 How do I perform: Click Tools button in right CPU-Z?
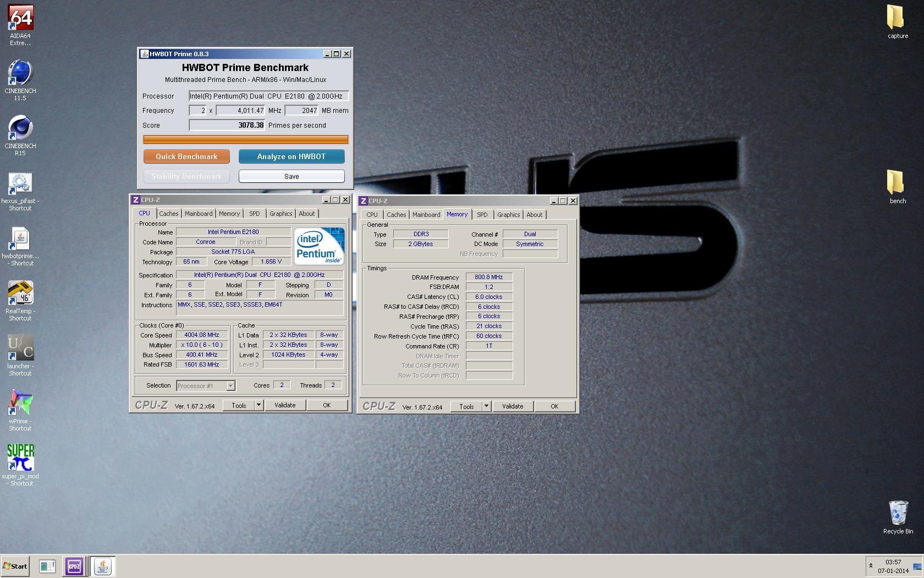coord(467,406)
